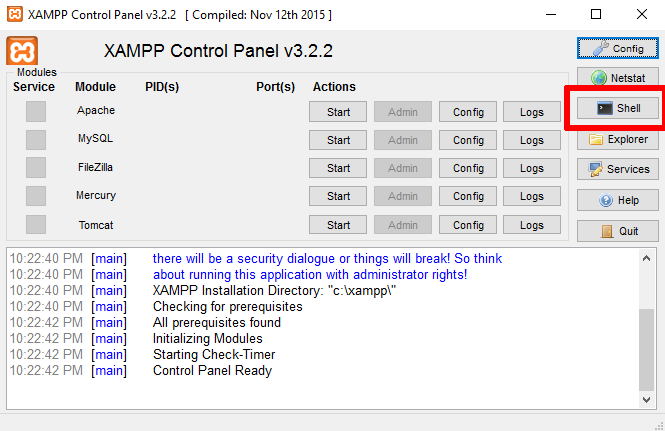This screenshot has width=665, height=431.
Task: Quit the XAMPP Control Panel
Action: click(x=618, y=231)
